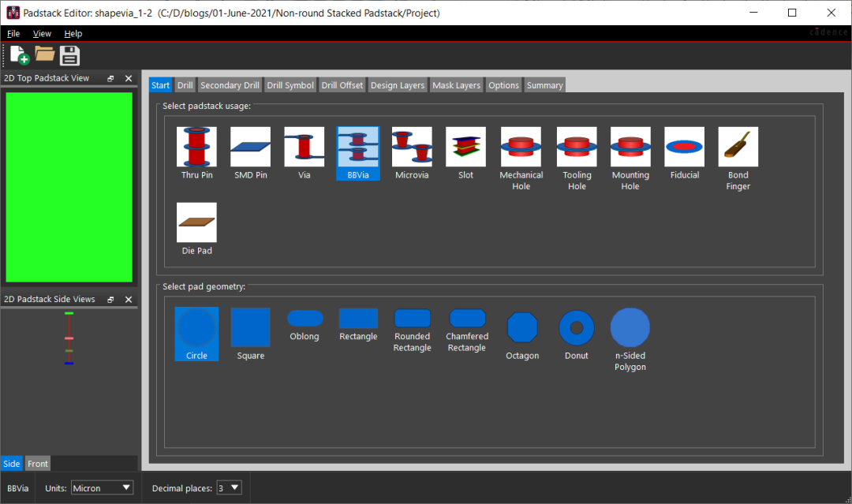Click the New padstack toolbar icon
This screenshot has height=504, width=852.
pos(19,55)
